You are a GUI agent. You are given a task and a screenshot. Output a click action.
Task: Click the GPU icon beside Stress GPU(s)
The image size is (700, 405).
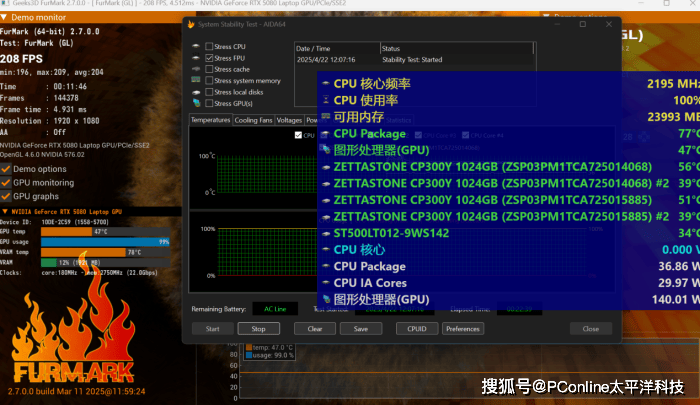[x=194, y=104]
